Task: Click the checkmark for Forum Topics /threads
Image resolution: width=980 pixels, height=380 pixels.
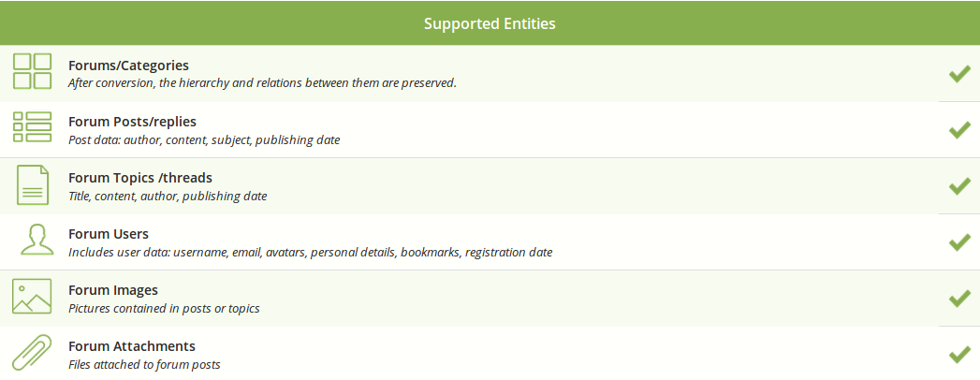Action: point(959,186)
